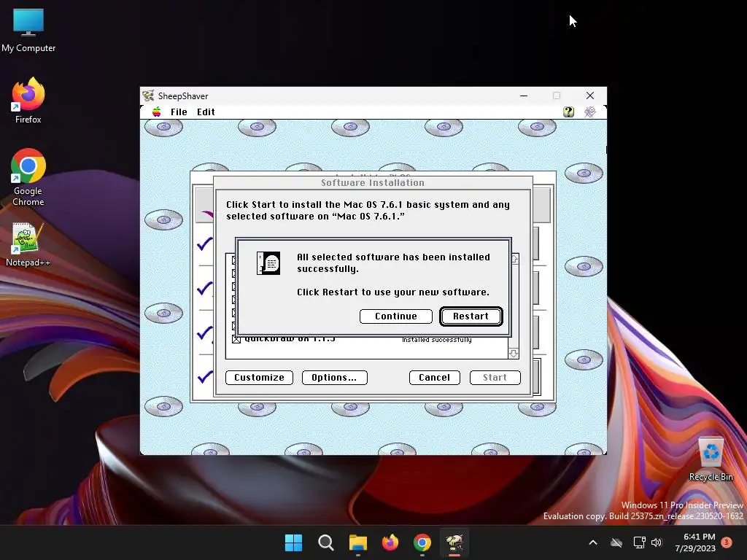Open Chrome from the taskbar
Screen dimensions: 747x560
pyautogui.click(x=422, y=542)
